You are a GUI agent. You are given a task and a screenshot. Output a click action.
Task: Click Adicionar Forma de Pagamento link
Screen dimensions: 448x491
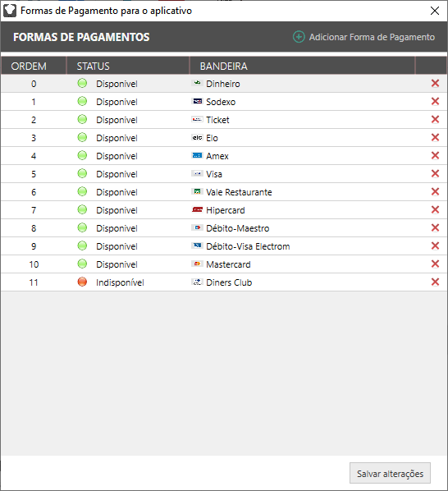372,37
